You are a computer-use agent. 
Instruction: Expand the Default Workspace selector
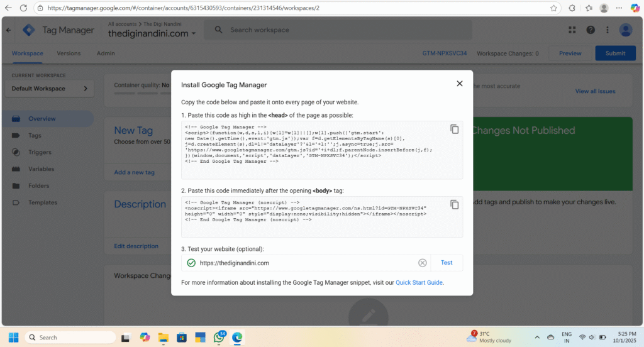[49, 89]
